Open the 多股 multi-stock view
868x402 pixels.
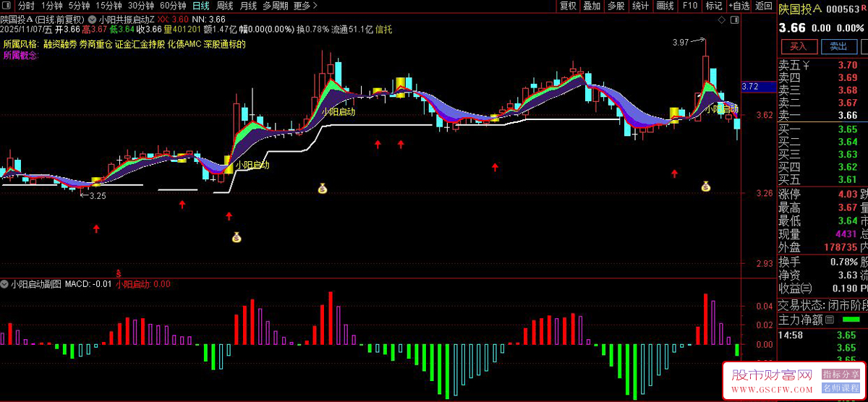[616, 6]
